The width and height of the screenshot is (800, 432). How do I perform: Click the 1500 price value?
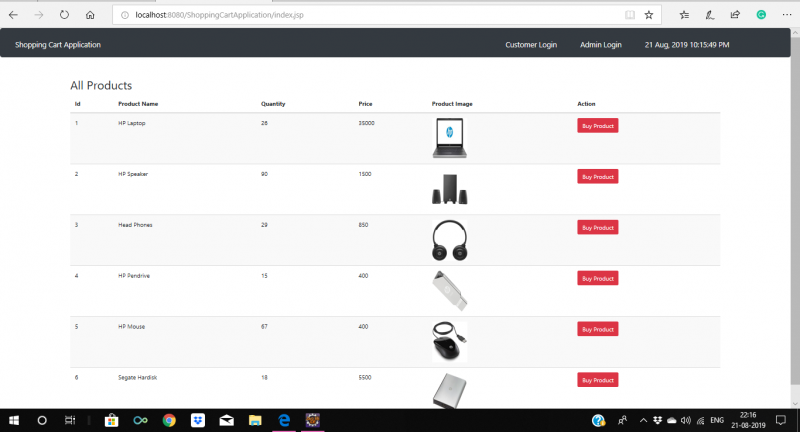365,174
